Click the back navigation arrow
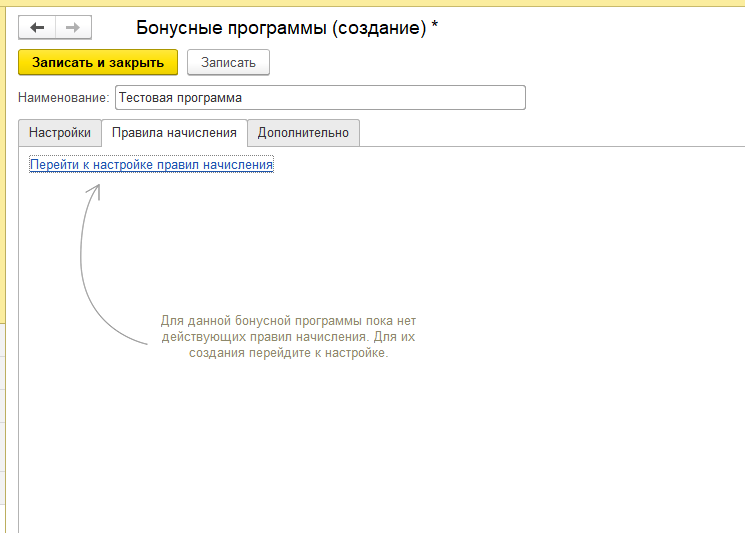The image size is (745, 533). coord(37,28)
